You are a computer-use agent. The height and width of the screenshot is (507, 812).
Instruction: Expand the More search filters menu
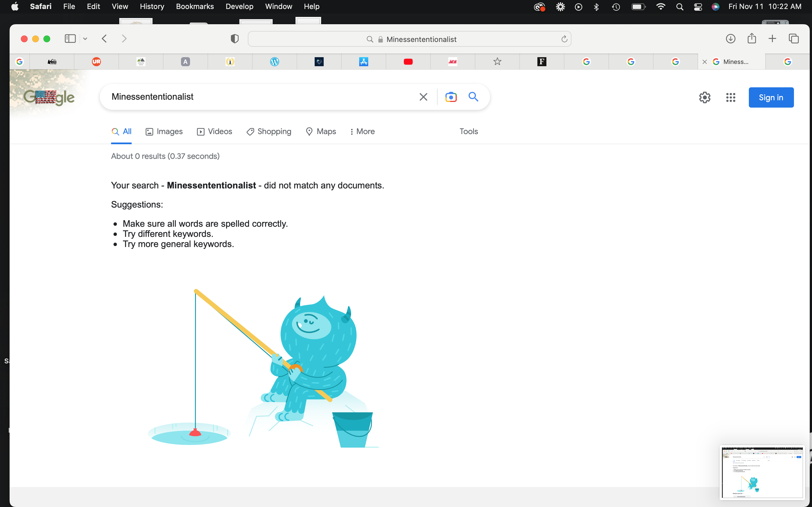(362, 132)
